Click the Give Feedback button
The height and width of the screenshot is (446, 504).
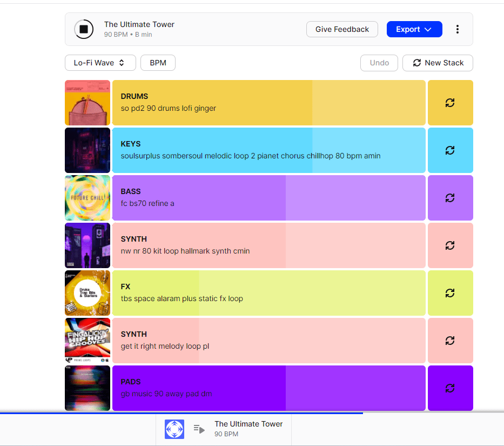pyautogui.click(x=342, y=29)
